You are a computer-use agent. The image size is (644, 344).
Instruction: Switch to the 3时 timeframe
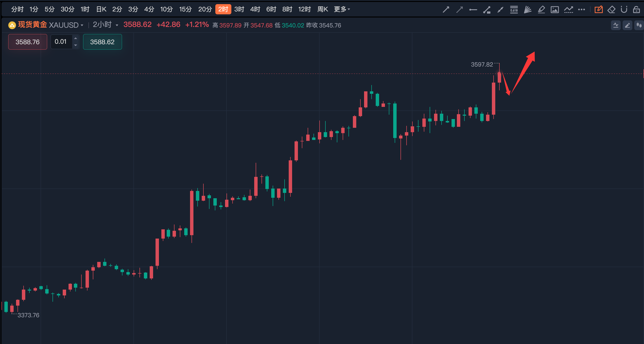tap(239, 9)
